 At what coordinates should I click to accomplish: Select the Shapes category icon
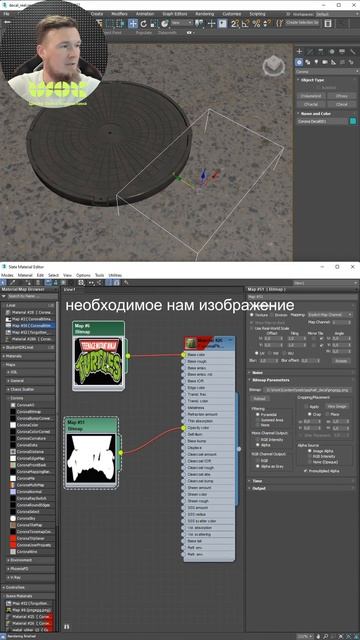coord(308,62)
